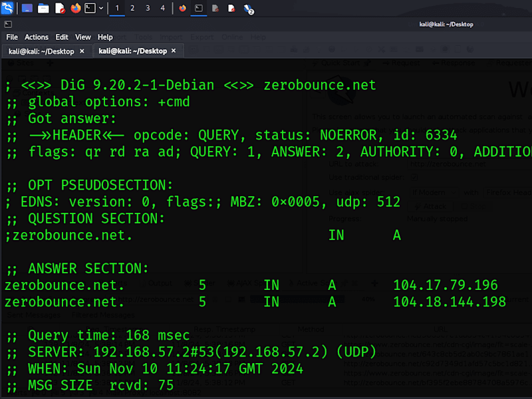The width and height of the screenshot is (532, 399).
Task: Click IP address 104.17.79.196
Action: pos(446,285)
